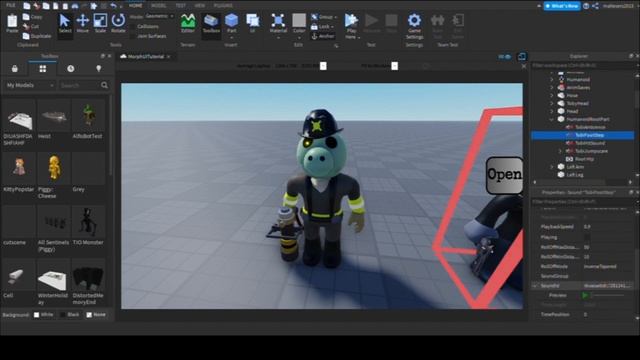Viewport: 640px width, 360px height.
Task: Activate the Rotate tool
Action: click(118, 20)
